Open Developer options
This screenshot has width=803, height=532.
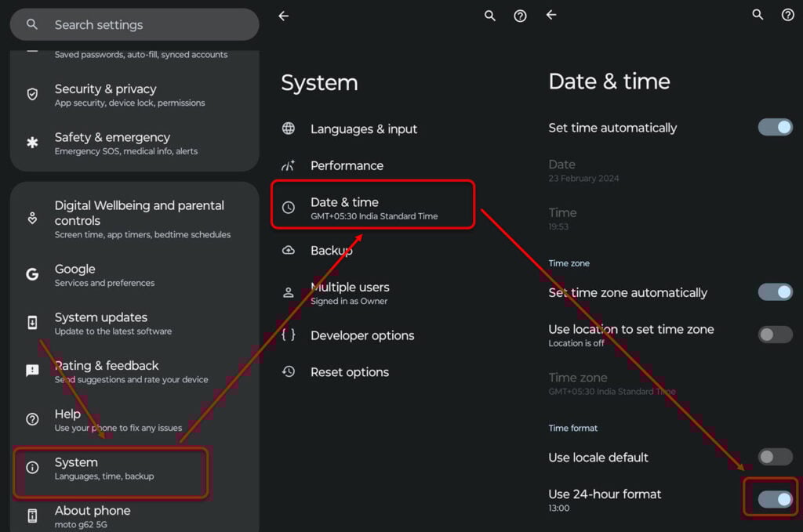click(x=362, y=335)
